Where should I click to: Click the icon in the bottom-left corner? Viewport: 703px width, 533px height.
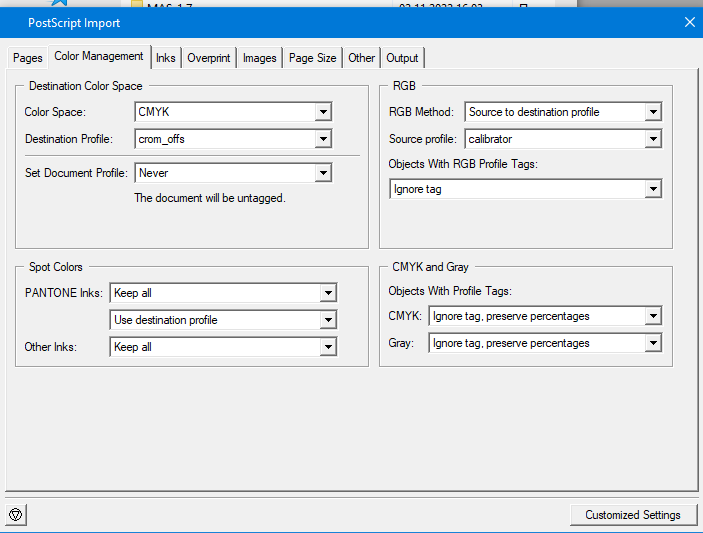(16, 515)
